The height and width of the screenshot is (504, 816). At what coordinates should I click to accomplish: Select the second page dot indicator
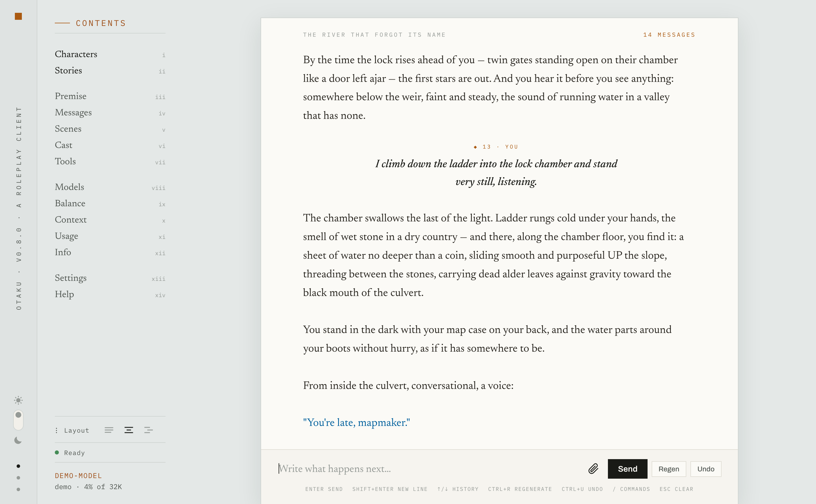[18, 478]
